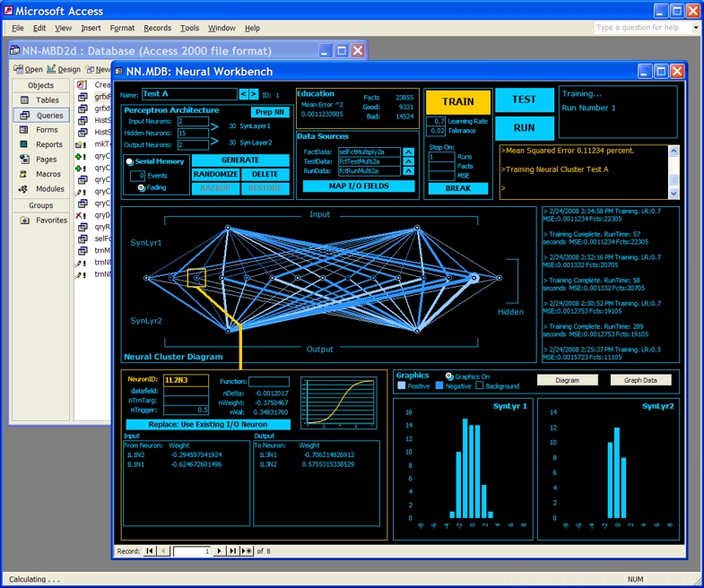704x588 pixels.
Task: Click the Hidden Neurons input field
Action: [x=193, y=133]
